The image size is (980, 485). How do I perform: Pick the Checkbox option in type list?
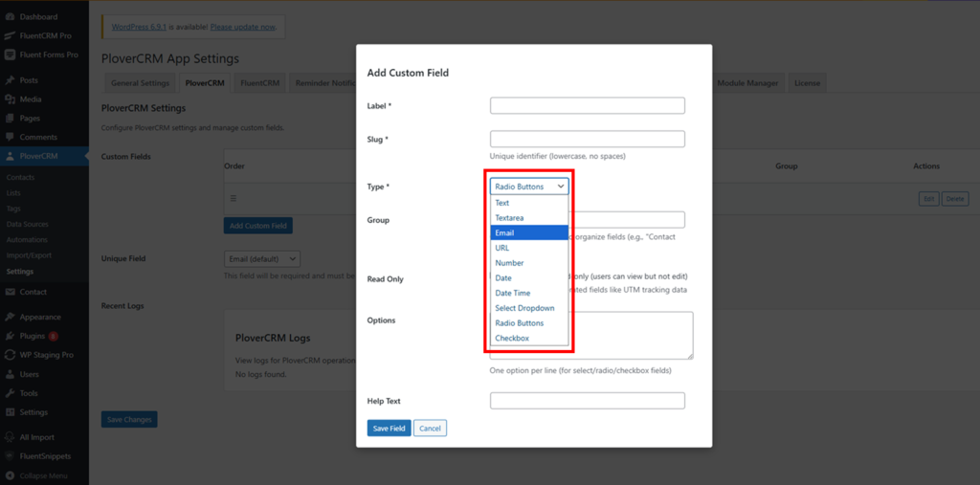[512, 339]
